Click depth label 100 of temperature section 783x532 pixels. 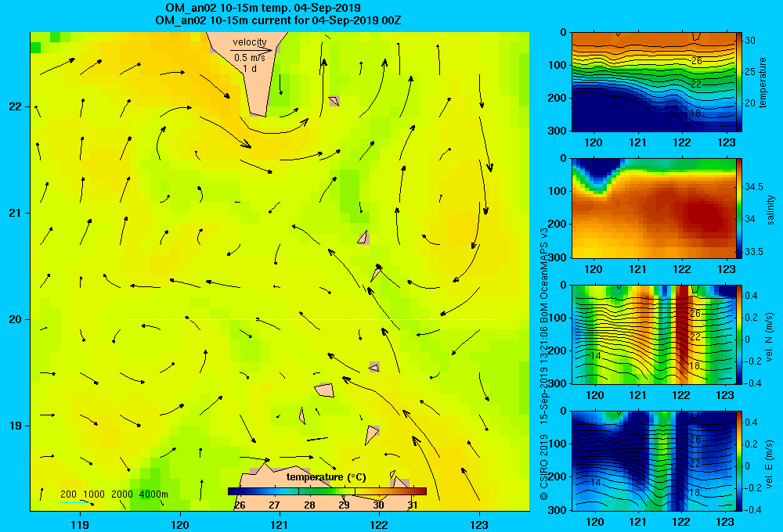click(557, 65)
